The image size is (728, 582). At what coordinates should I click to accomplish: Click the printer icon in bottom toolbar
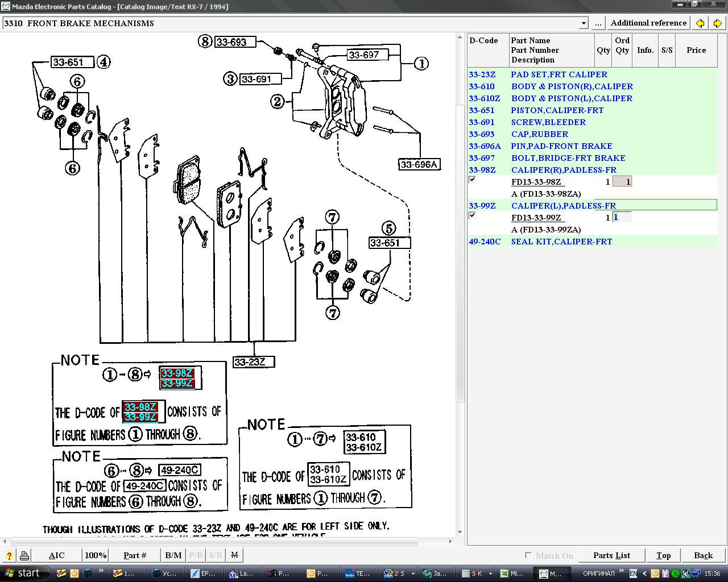coord(24,555)
